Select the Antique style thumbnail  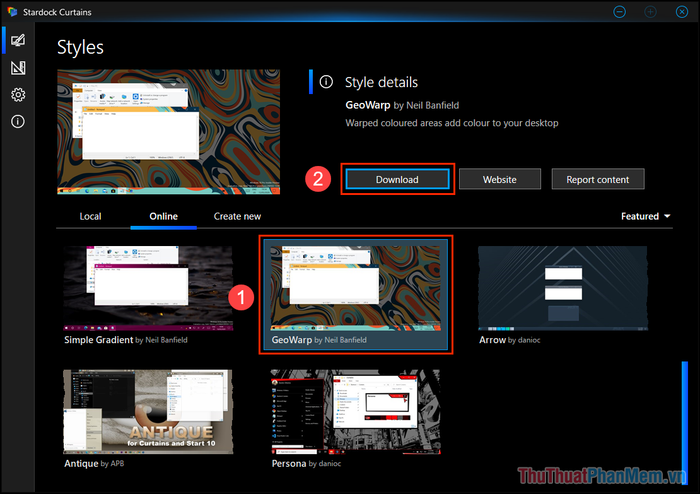click(148, 412)
